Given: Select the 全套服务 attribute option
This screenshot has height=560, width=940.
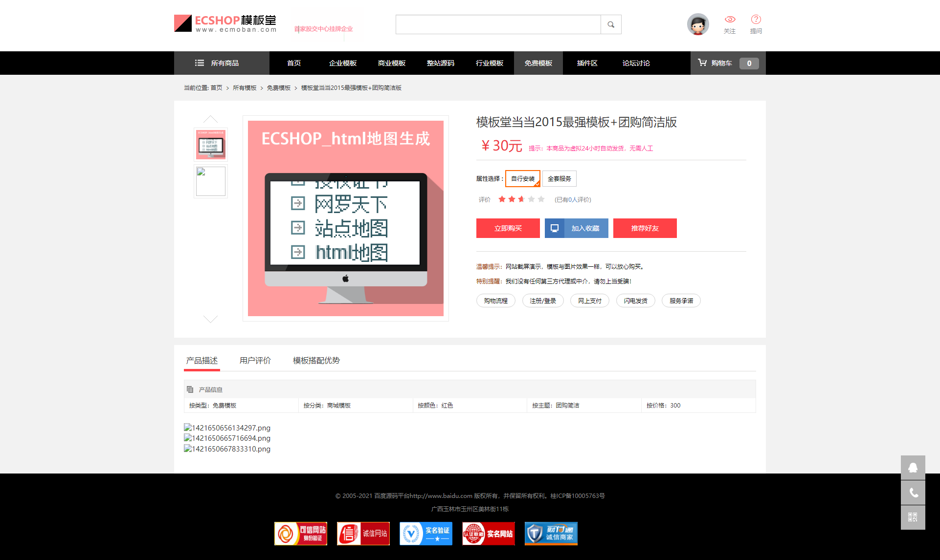Looking at the screenshot, I should point(559,179).
